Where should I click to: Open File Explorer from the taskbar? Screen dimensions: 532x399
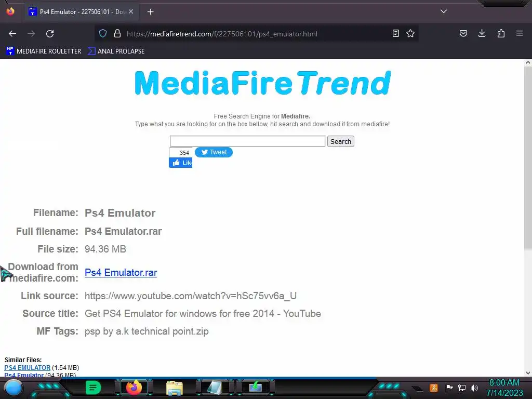tap(175, 388)
